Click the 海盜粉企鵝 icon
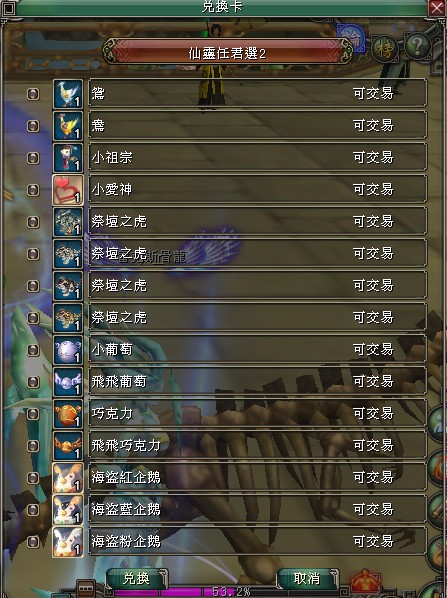 click(x=68, y=542)
